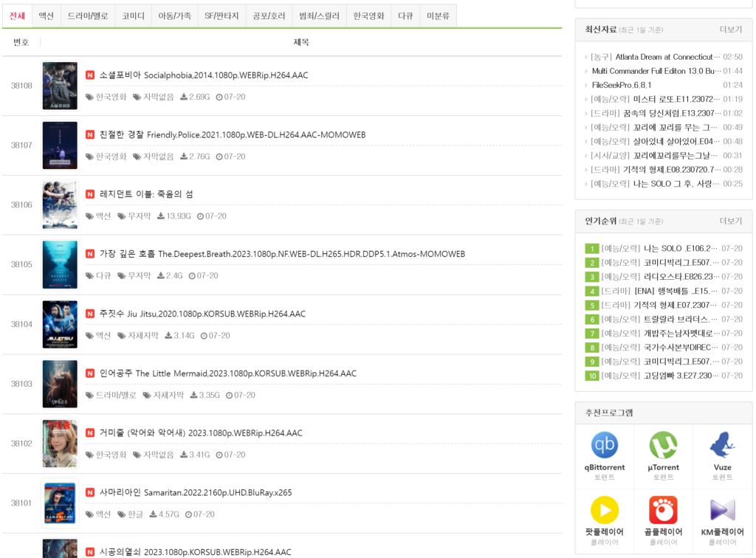Switch to the 다큐 tab

pyautogui.click(x=405, y=16)
